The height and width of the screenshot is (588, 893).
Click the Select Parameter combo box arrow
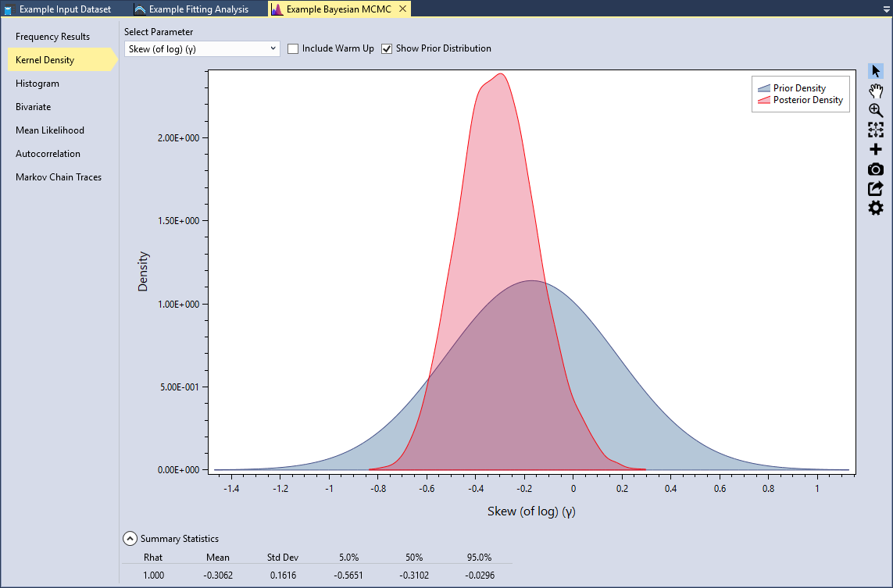[272, 48]
